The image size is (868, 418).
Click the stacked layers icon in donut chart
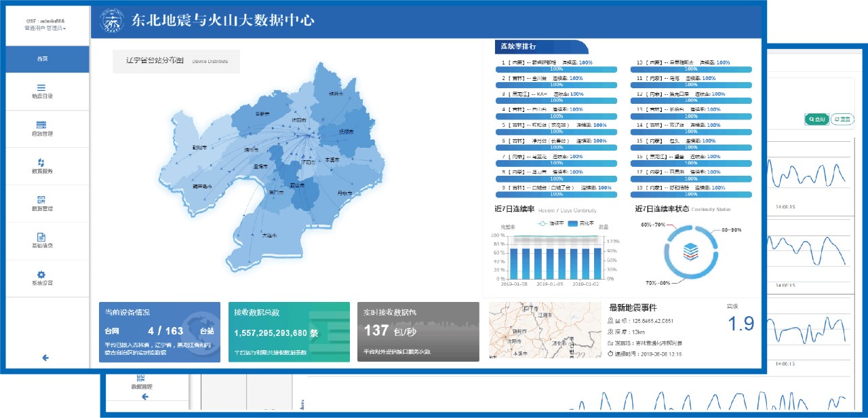(x=690, y=251)
